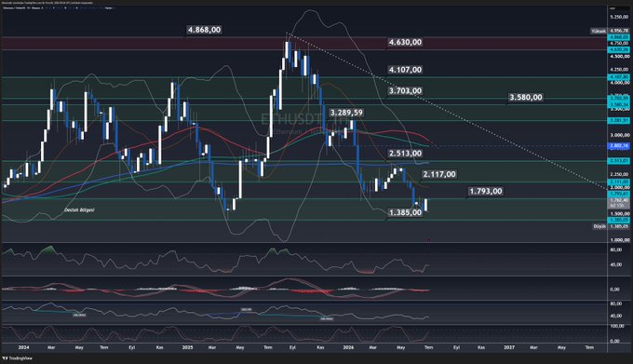Select the blue moving average line

pyautogui.click(x=283, y=165)
